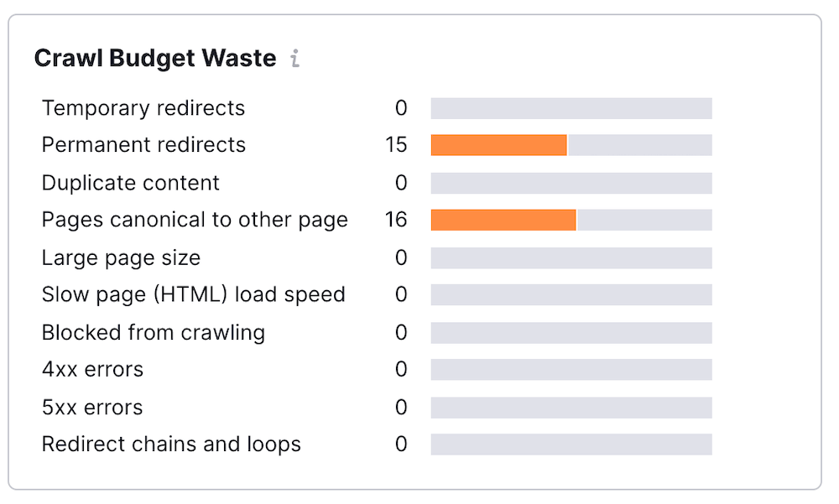The height and width of the screenshot is (504, 839).
Task: Click the empty Duplicate content bar
Action: [571, 183]
